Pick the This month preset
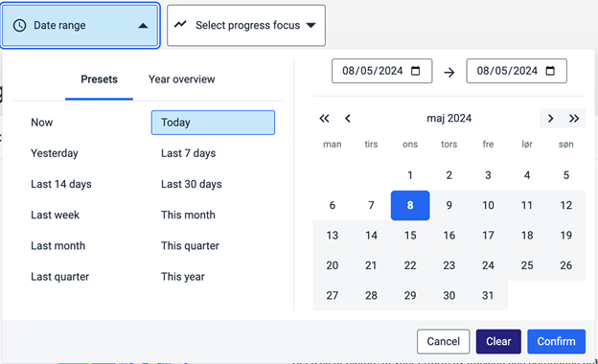Image resolution: width=598 pixels, height=364 pixels. point(188,215)
